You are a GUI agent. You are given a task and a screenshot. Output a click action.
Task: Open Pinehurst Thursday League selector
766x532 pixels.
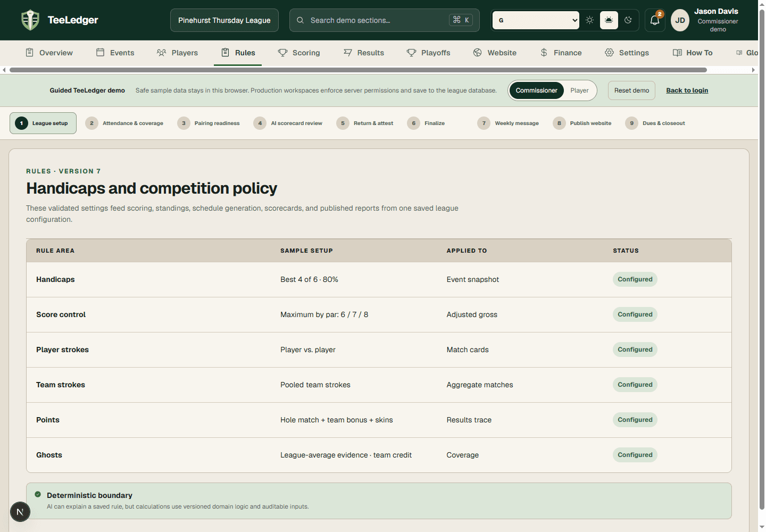pos(224,20)
